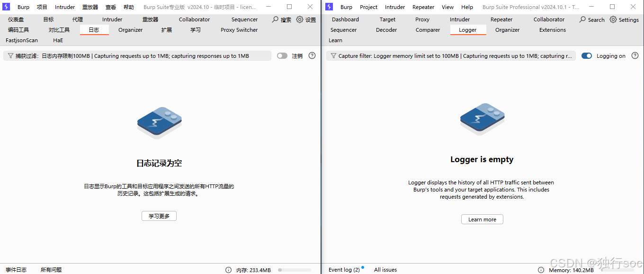Open help question-mark icon beside 注销
This screenshot has height=274, width=644.
tap(312, 55)
